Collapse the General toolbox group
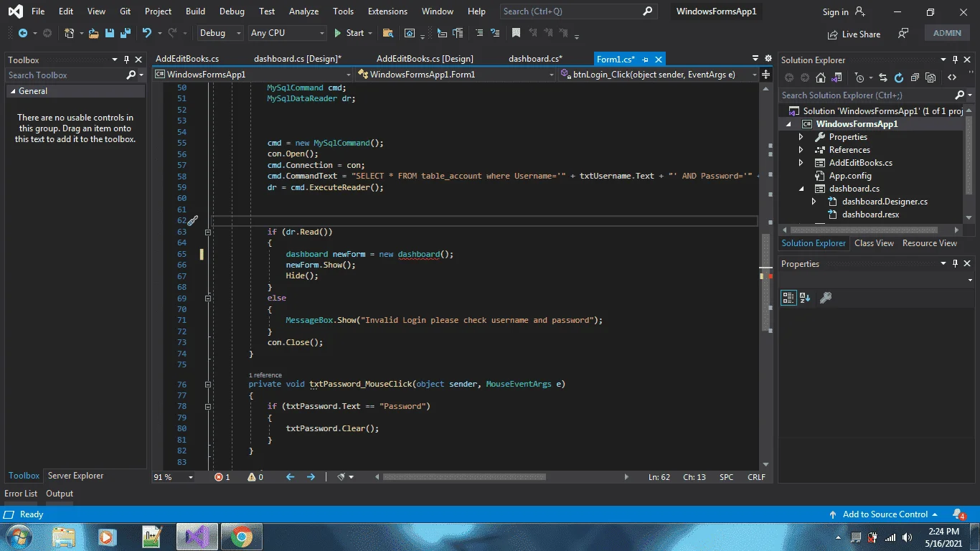This screenshot has height=551, width=980. point(12,91)
